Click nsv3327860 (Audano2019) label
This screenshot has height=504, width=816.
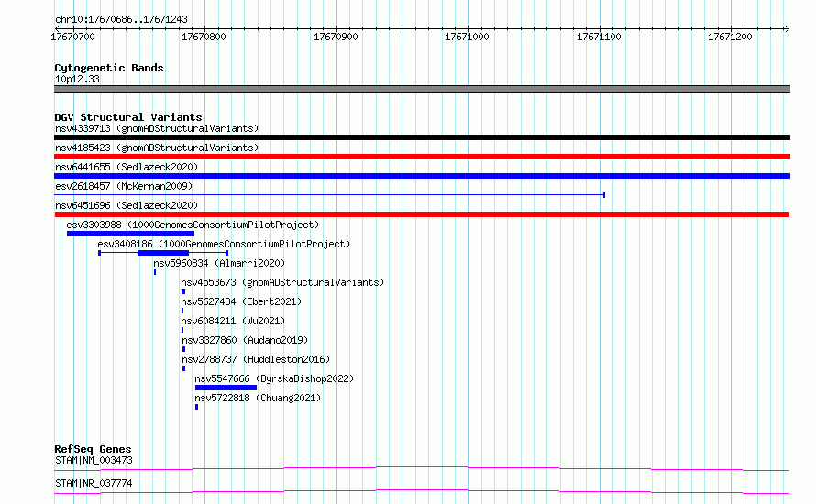(245, 340)
